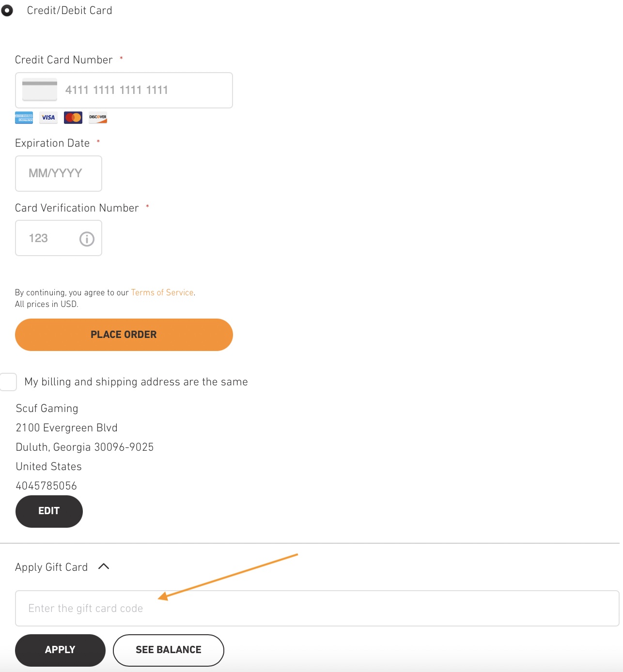Click the Card Verification Number field
This screenshot has width=623, height=672.
[48, 238]
